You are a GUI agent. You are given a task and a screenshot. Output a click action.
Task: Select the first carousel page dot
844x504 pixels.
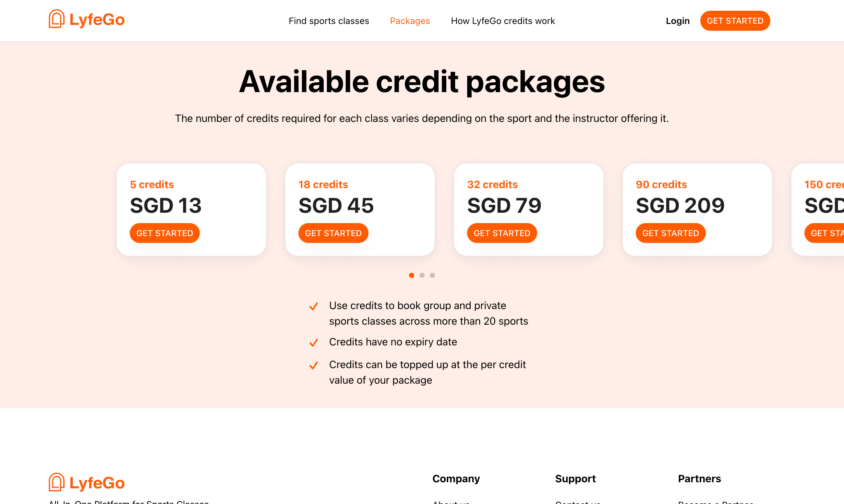click(411, 275)
